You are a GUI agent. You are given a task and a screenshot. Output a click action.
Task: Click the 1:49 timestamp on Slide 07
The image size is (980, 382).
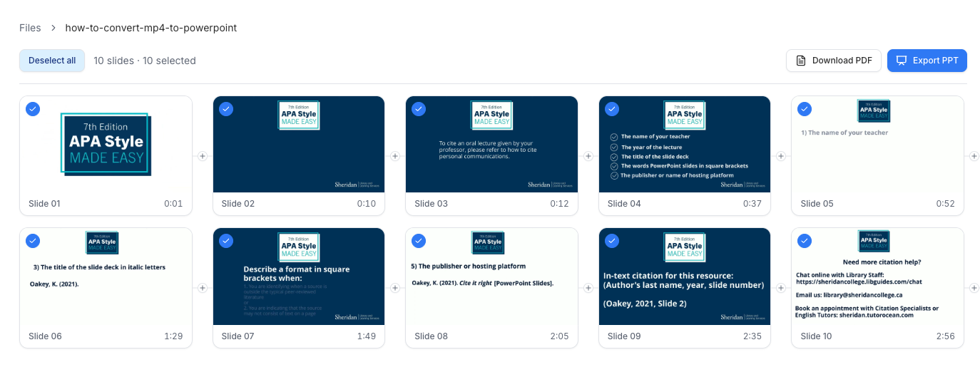pos(367,336)
